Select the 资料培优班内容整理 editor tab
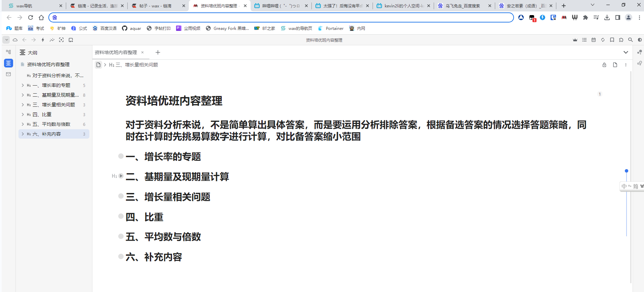644x292 pixels. pos(116,52)
